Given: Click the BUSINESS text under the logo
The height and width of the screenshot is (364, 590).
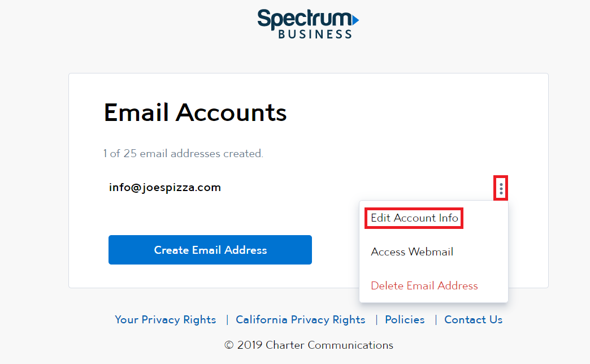Looking at the screenshot, I should [315, 34].
